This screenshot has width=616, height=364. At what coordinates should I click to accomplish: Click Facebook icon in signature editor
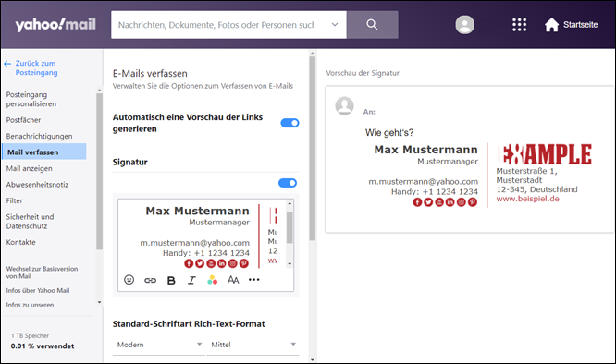tap(189, 263)
